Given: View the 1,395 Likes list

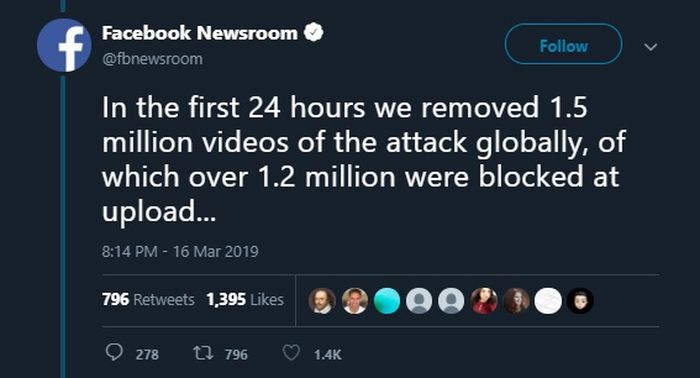Looking at the screenshot, I should [245, 299].
